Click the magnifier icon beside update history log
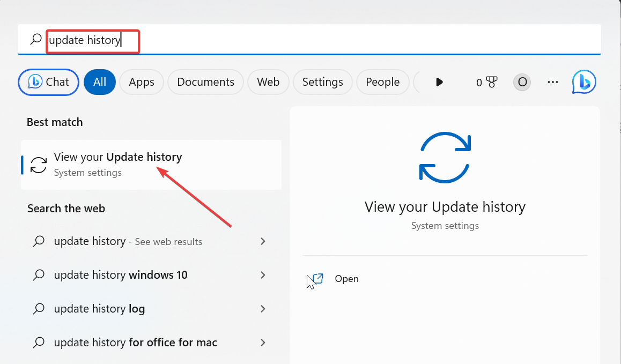621x364 pixels. (39, 309)
